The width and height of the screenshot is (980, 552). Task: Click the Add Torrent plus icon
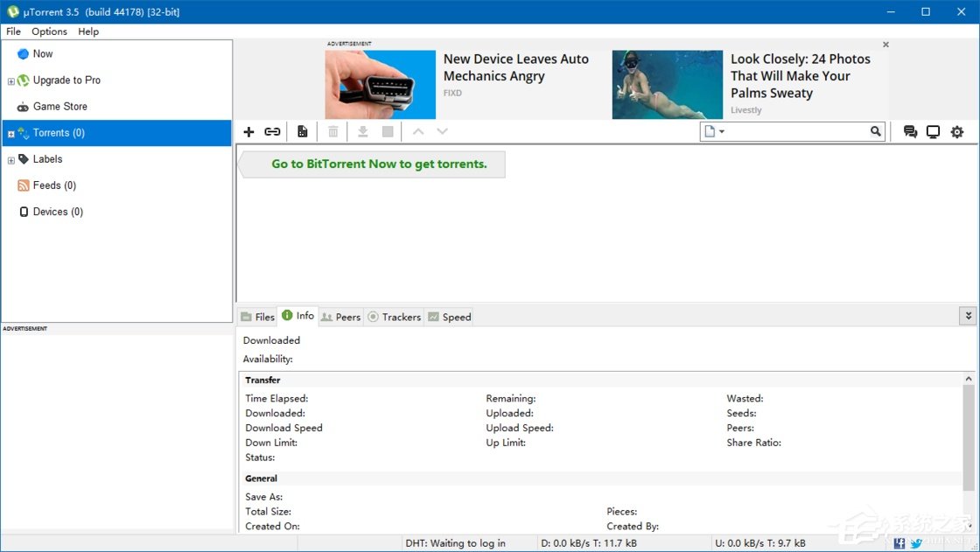point(248,132)
